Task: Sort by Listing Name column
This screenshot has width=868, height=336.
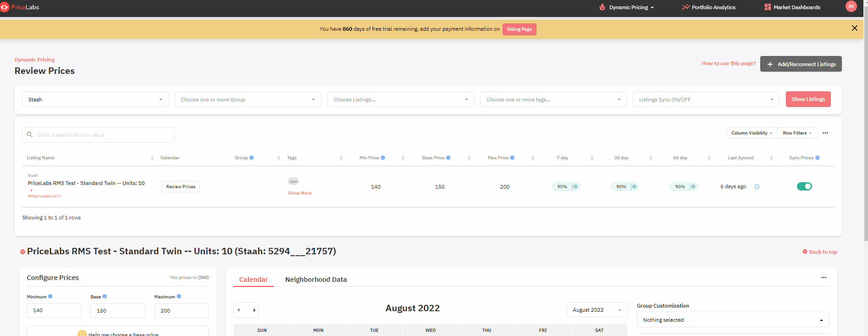Action: pos(152,158)
